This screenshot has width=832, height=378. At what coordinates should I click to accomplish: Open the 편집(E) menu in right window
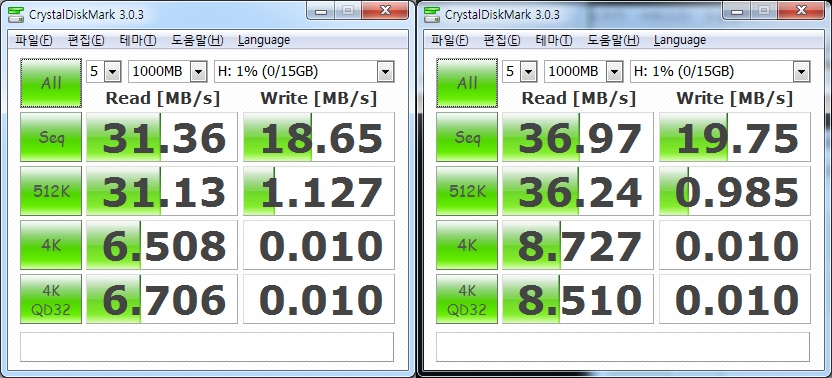coord(501,40)
